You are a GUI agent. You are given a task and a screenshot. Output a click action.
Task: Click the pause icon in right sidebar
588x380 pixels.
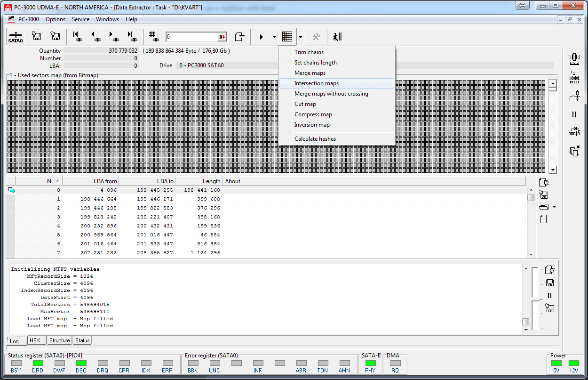(574, 114)
